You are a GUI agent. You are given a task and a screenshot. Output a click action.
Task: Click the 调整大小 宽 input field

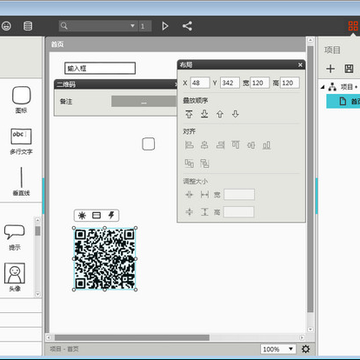239,195
